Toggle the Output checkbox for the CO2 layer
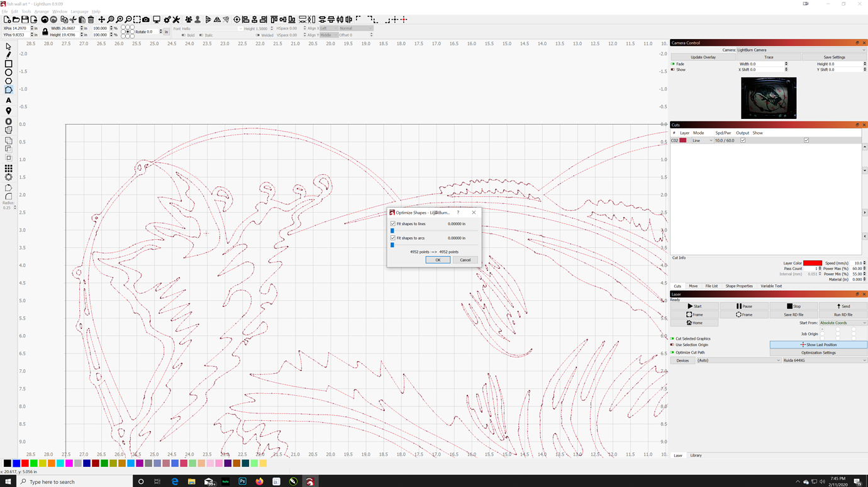The width and height of the screenshot is (868, 487). click(743, 140)
